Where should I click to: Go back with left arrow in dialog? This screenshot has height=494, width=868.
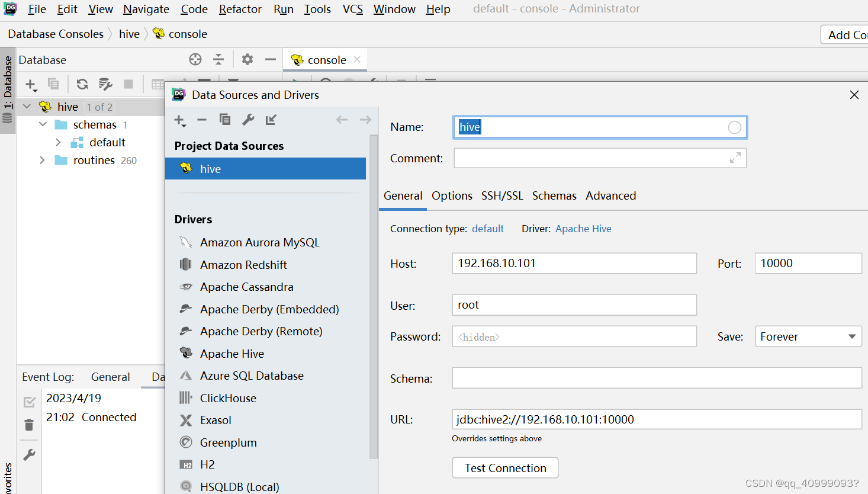pos(342,120)
